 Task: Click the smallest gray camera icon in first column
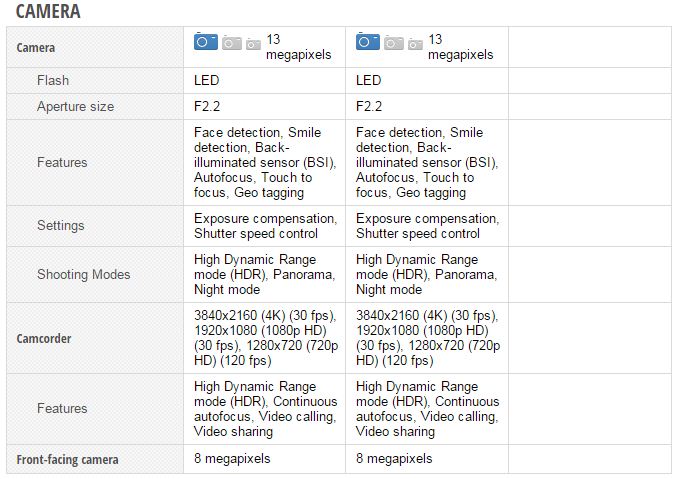pyautogui.click(x=254, y=44)
